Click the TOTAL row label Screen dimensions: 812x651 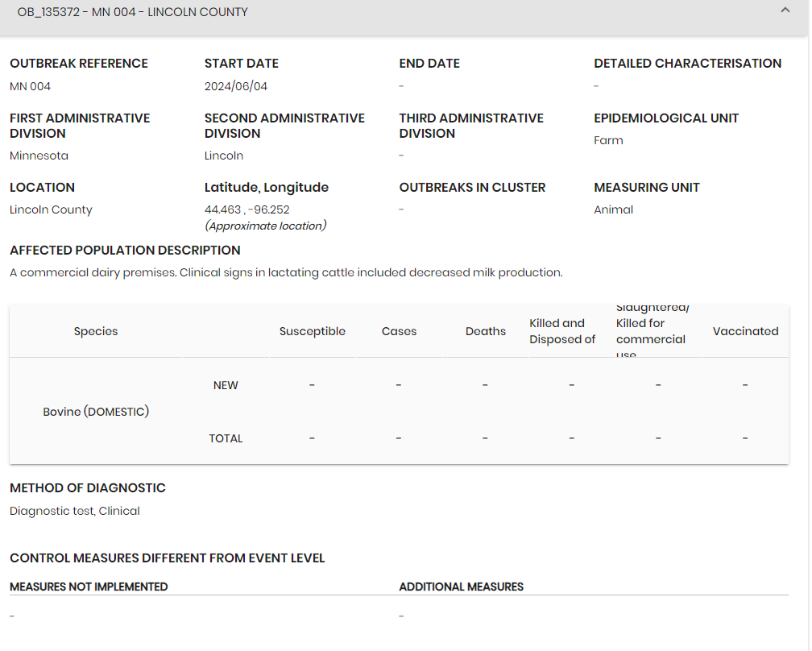coord(226,438)
